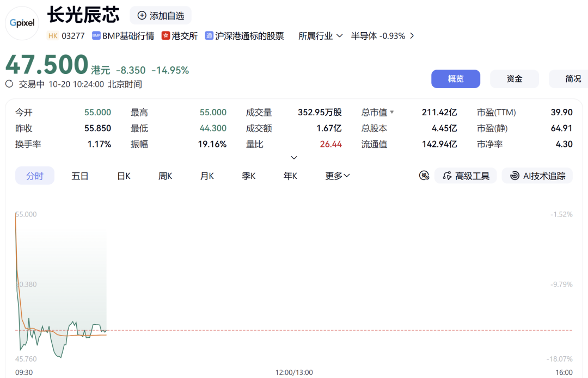Switch to the 分时 chart tab
588x378 pixels.
coord(35,176)
